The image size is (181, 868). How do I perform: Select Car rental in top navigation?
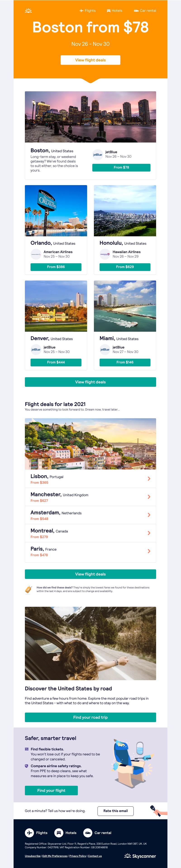[145, 11]
